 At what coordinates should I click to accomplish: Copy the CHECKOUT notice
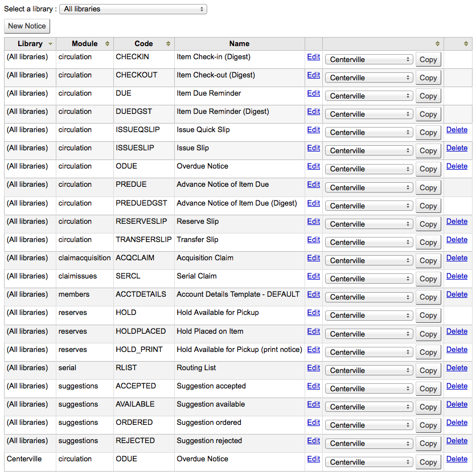click(x=428, y=78)
